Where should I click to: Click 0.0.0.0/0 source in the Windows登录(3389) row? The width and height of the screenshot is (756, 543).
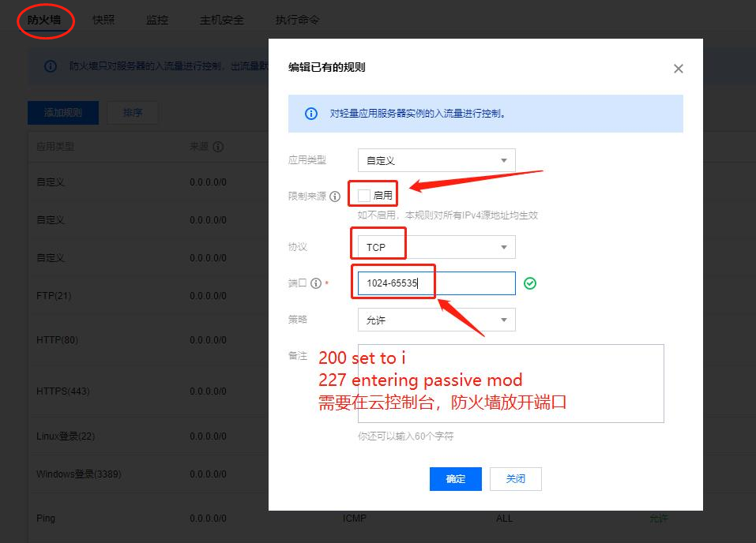pyautogui.click(x=209, y=474)
